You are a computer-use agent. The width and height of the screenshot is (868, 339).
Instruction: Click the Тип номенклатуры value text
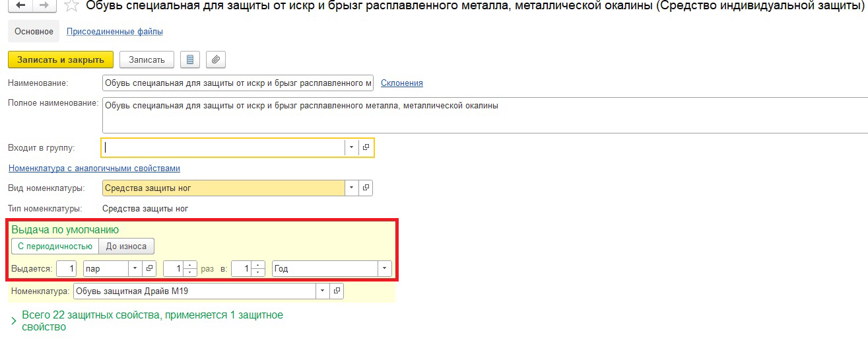pos(145,209)
